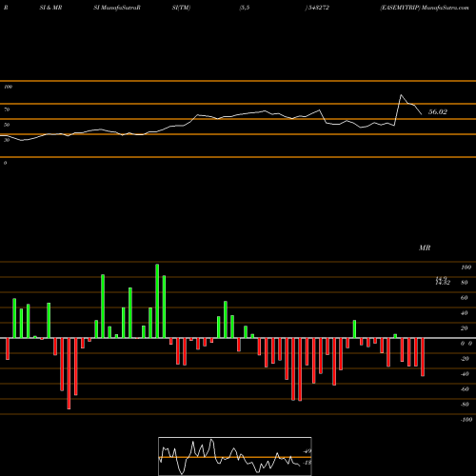Click the 14.32 MR value label
This screenshot has height=476, width=476.
[x=443, y=282]
